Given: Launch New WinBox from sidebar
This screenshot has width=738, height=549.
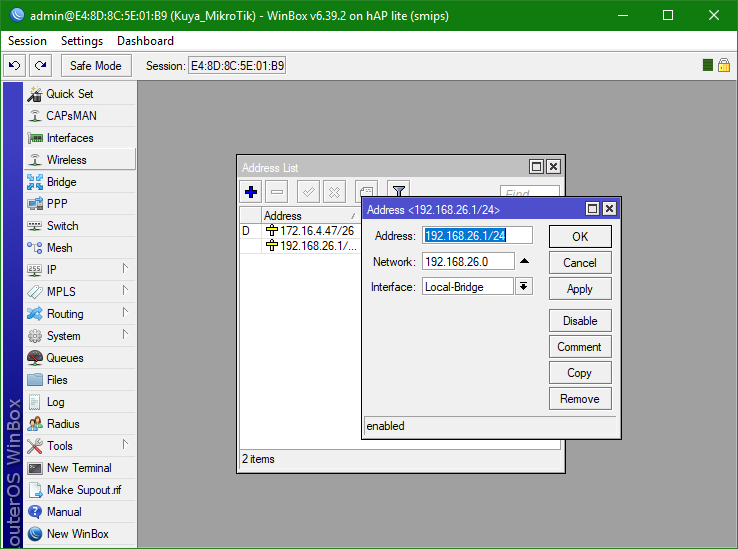Looking at the screenshot, I should (x=80, y=534).
